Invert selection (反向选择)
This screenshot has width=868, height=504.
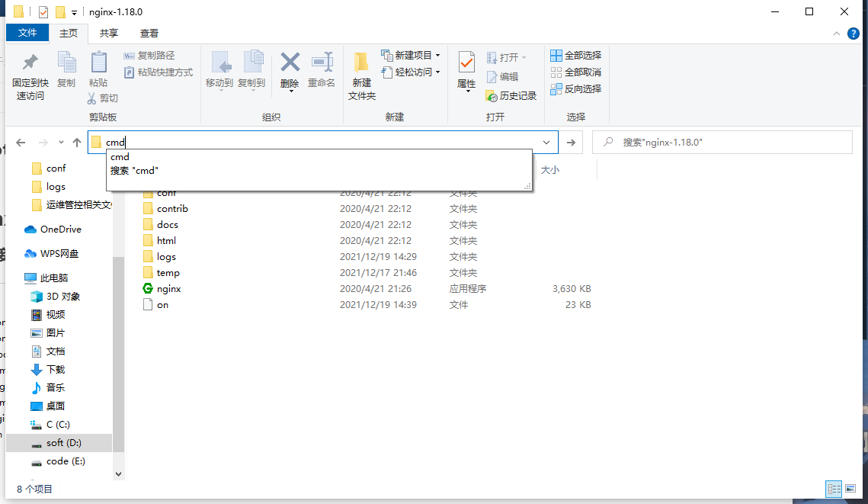tap(575, 88)
